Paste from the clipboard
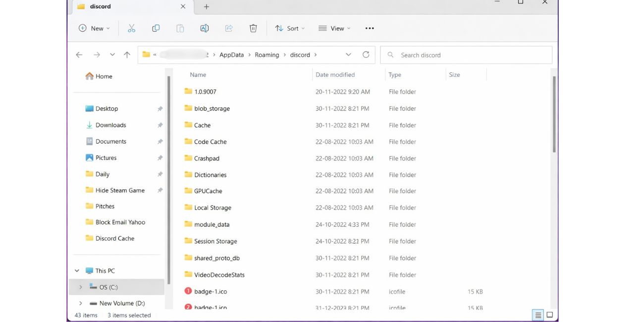The width and height of the screenshot is (644, 322). point(180,28)
